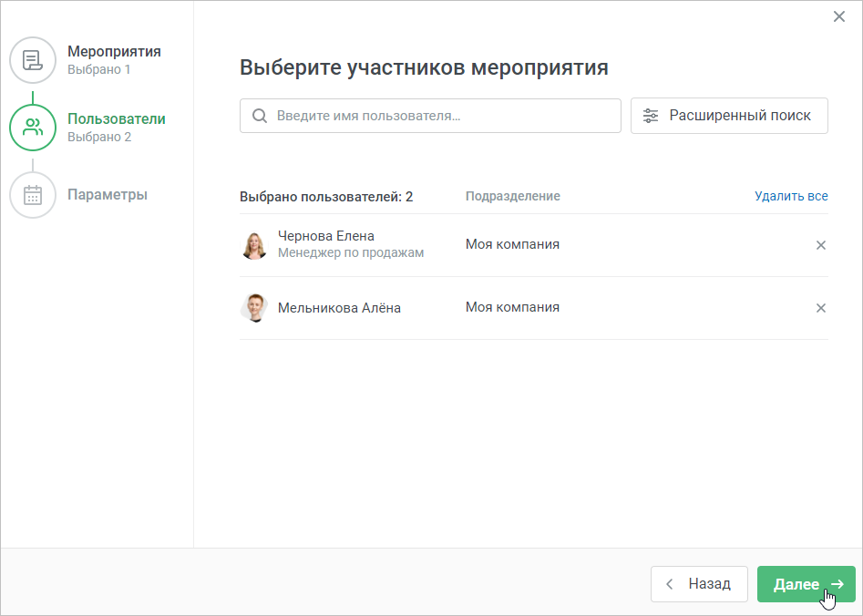Image resolution: width=863 pixels, height=616 pixels.
Task: Click Моя компания in Чернова Елена row
Action: pyautogui.click(x=512, y=244)
